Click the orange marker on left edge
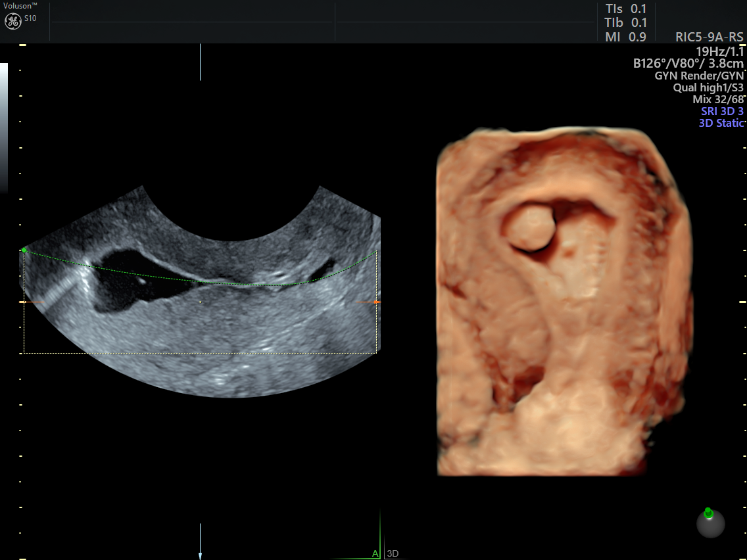Viewport: 747px width, 560px height. [23, 302]
